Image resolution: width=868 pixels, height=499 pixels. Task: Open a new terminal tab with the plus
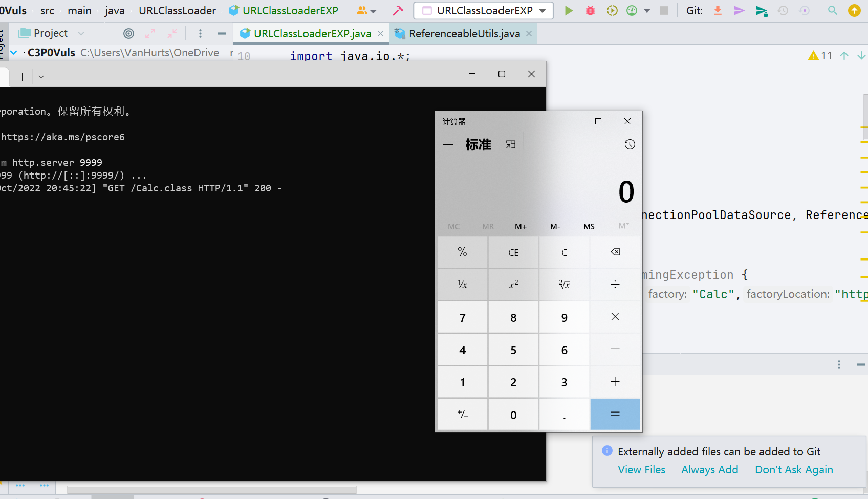22,76
